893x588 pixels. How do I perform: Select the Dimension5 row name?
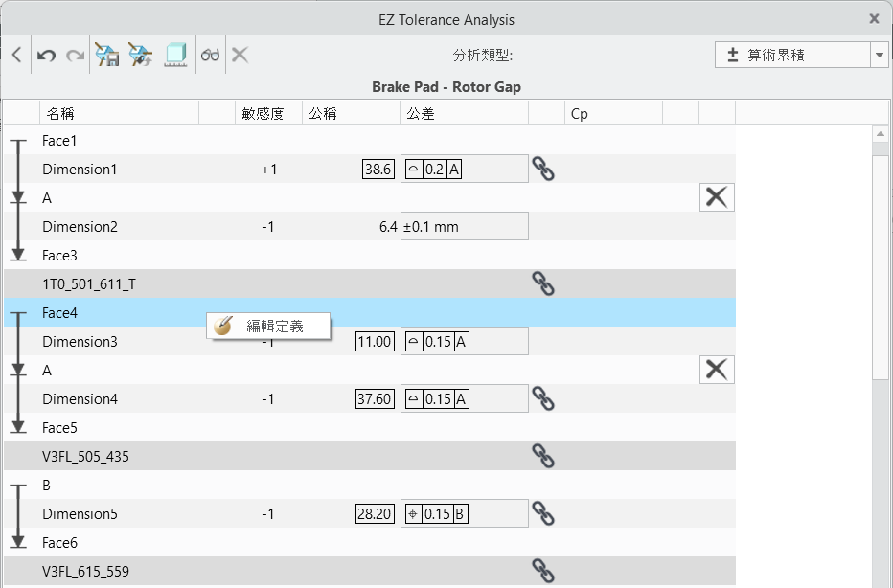(80, 514)
